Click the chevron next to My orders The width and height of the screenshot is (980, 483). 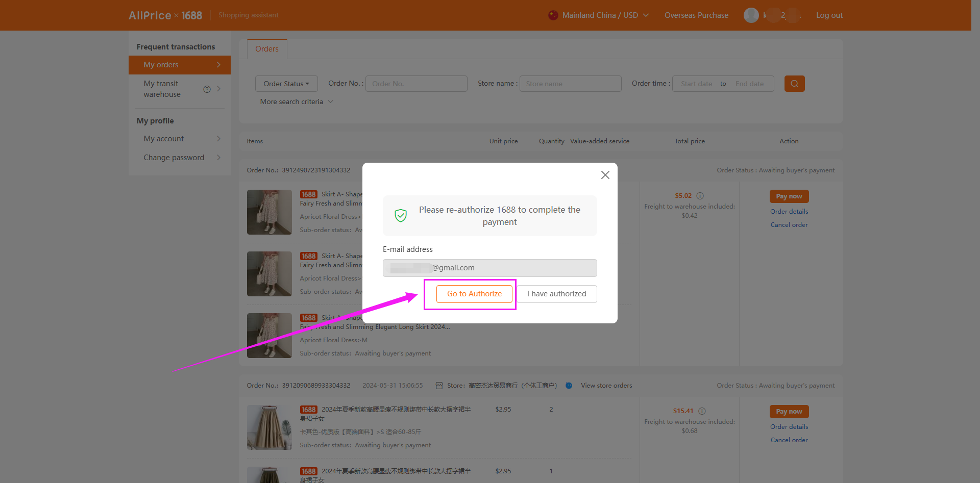(x=218, y=65)
